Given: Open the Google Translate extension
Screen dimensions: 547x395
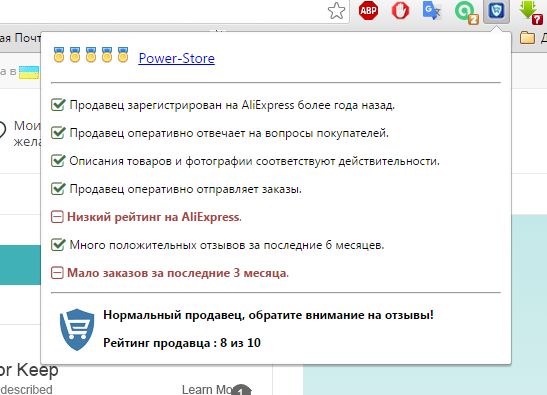Looking at the screenshot, I should coord(432,11).
